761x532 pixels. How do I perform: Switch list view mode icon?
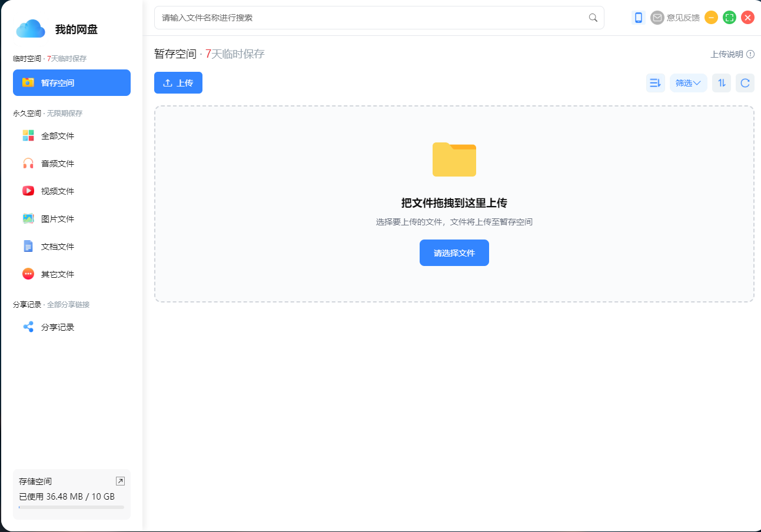click(655, 83)
